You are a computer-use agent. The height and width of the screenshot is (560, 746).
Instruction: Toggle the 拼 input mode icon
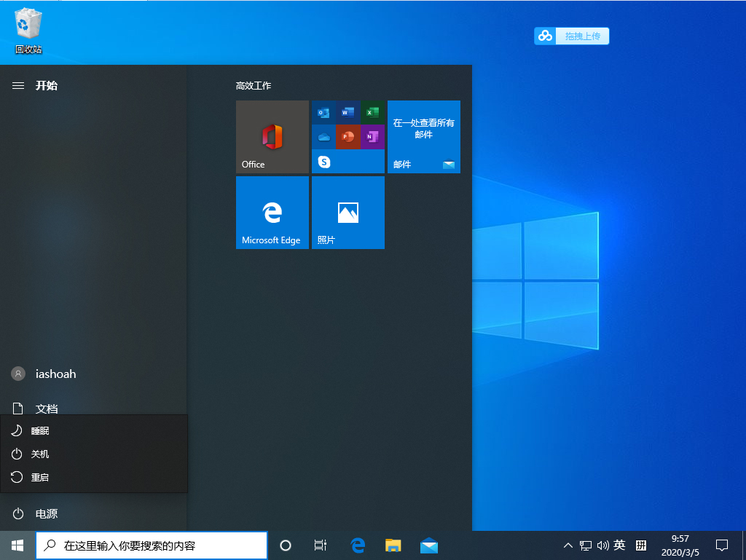640,545
